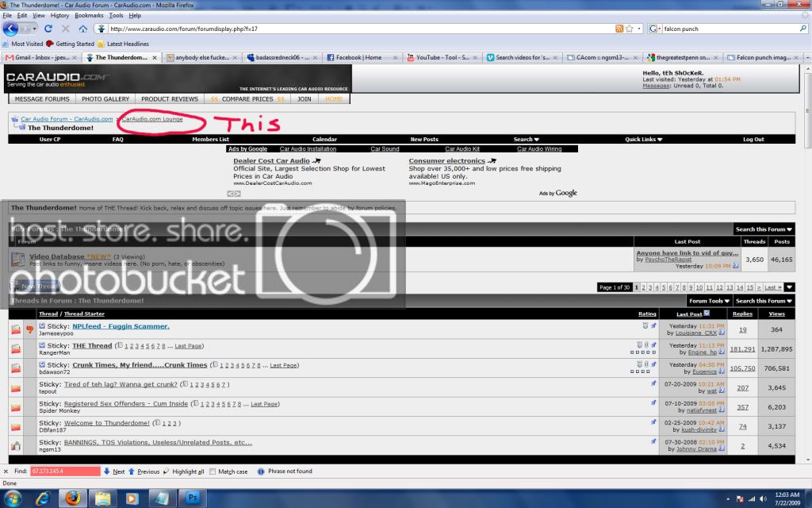Close the Find bar
812x508 pixels.
6,471
